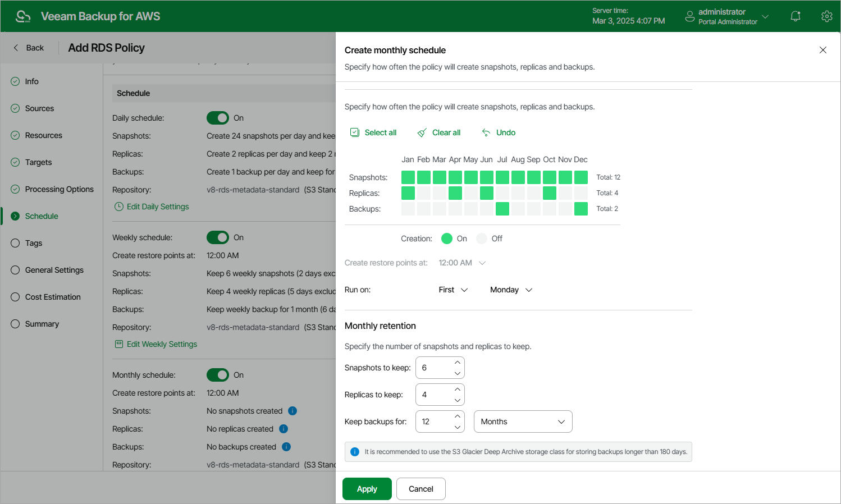Open the v8-rds-metadata-standard repository link
This screenshot has height=504, width=841.
point(253,189)
